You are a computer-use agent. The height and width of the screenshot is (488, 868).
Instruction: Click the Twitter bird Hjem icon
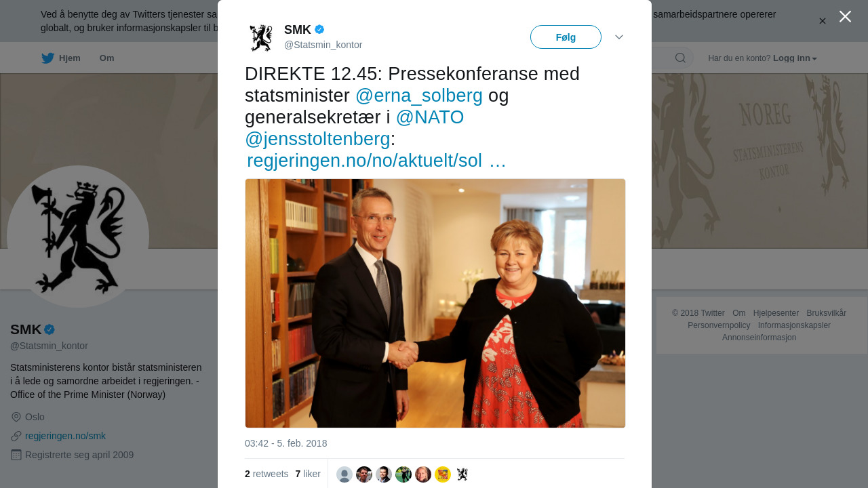click(47, 58)
